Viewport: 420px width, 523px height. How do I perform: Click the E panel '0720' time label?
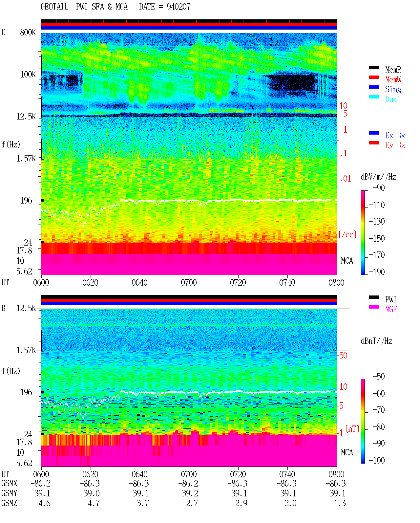click(238, 283)
